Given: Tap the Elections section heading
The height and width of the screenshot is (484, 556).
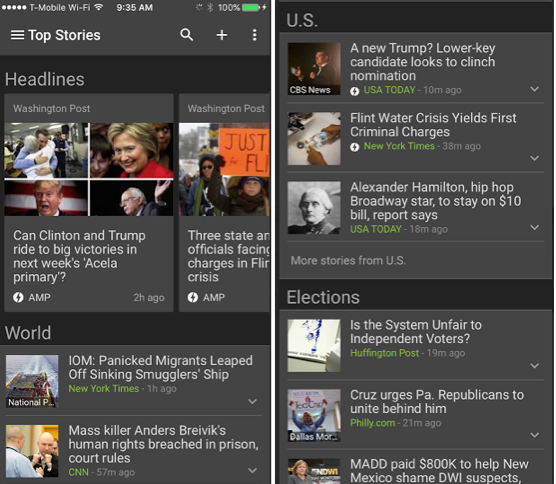Looking at the screenshot, I should (323, 297).
